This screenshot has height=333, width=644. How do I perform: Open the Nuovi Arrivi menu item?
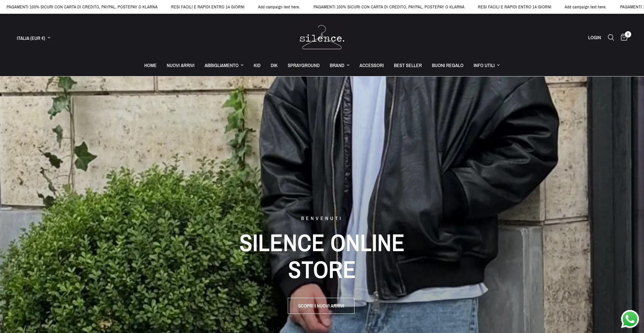click(180, 65)
